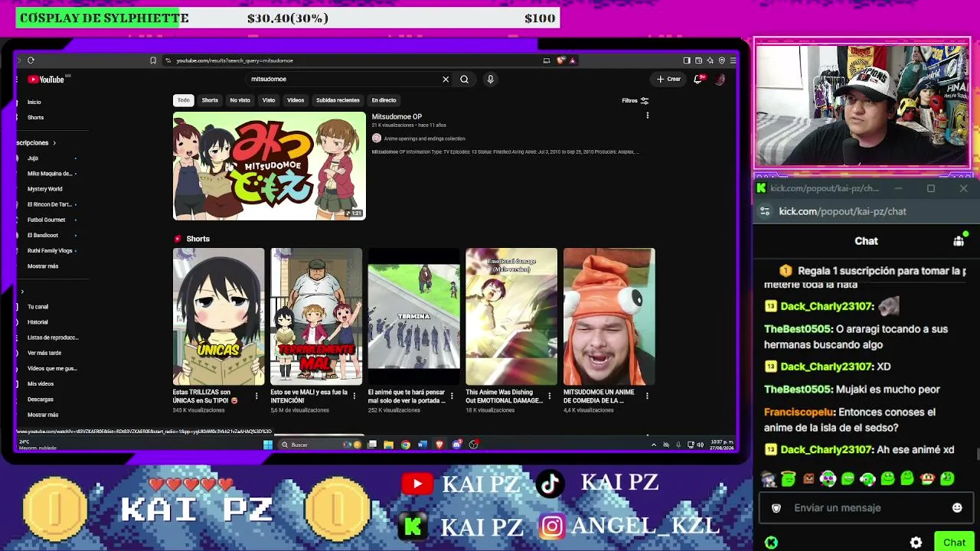
Task: Reload the YouTube page in the browser
Action: point(31,60)
